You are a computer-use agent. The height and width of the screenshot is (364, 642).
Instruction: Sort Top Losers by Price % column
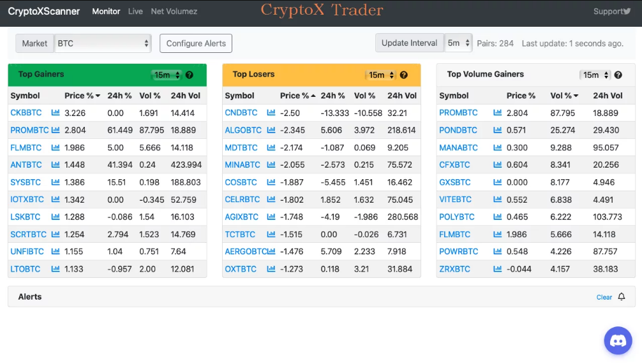point(297,96)
